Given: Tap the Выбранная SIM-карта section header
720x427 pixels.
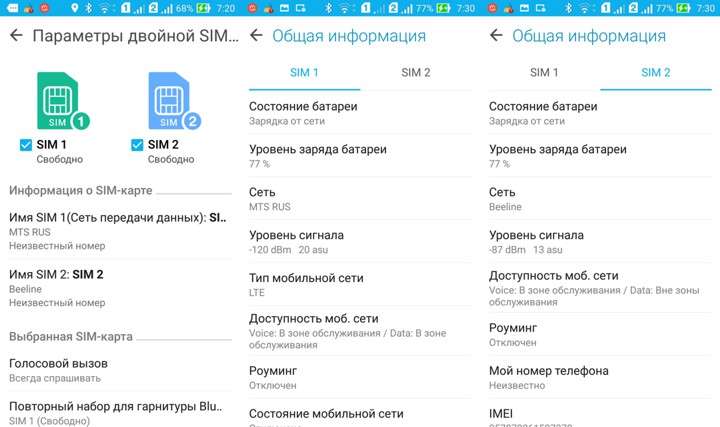Looking at the screenshot, I should (71, 337).
